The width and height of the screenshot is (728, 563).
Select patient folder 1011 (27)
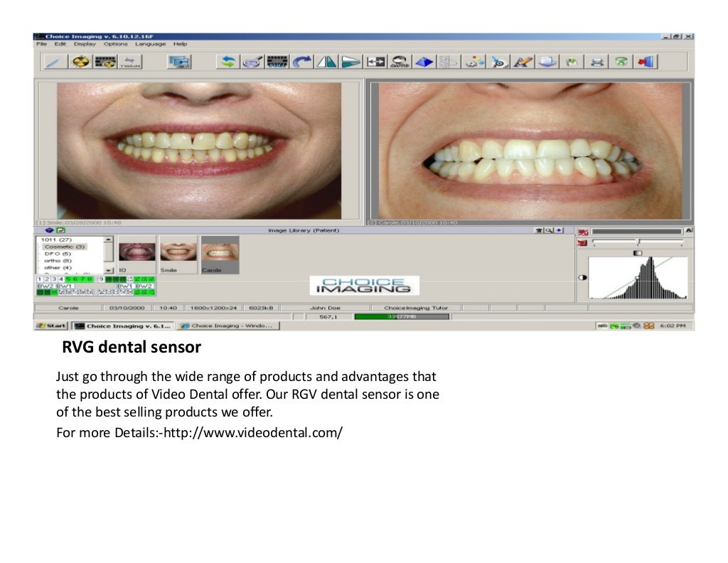coord(56,240)
